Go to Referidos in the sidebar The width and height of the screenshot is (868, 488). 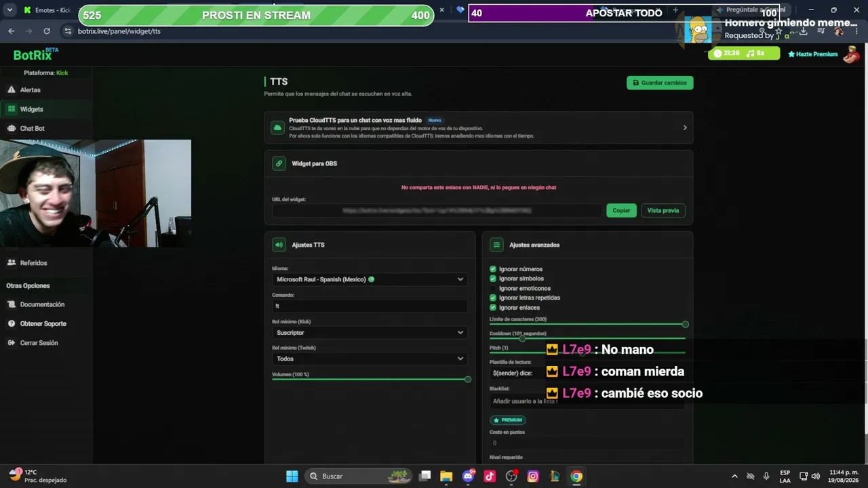coord(46,263)
